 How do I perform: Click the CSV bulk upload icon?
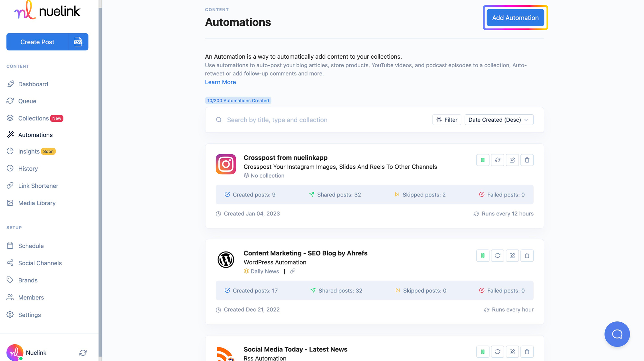click(78, 42)
